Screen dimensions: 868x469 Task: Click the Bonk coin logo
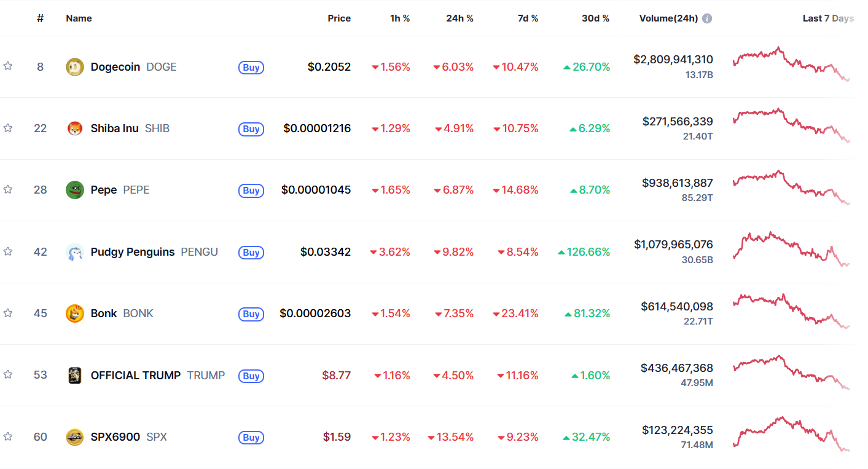74,313
